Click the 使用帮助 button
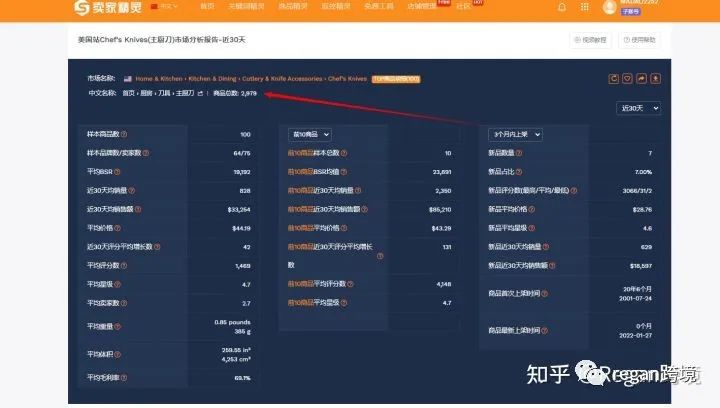720x408 pixels. [640, 40]
